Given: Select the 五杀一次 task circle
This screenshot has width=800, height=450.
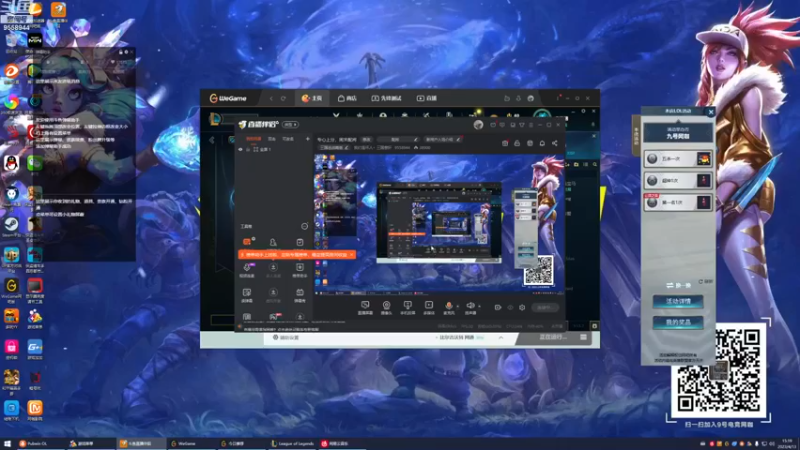Looking at the screenshot, I should click(x=652, y=159).
